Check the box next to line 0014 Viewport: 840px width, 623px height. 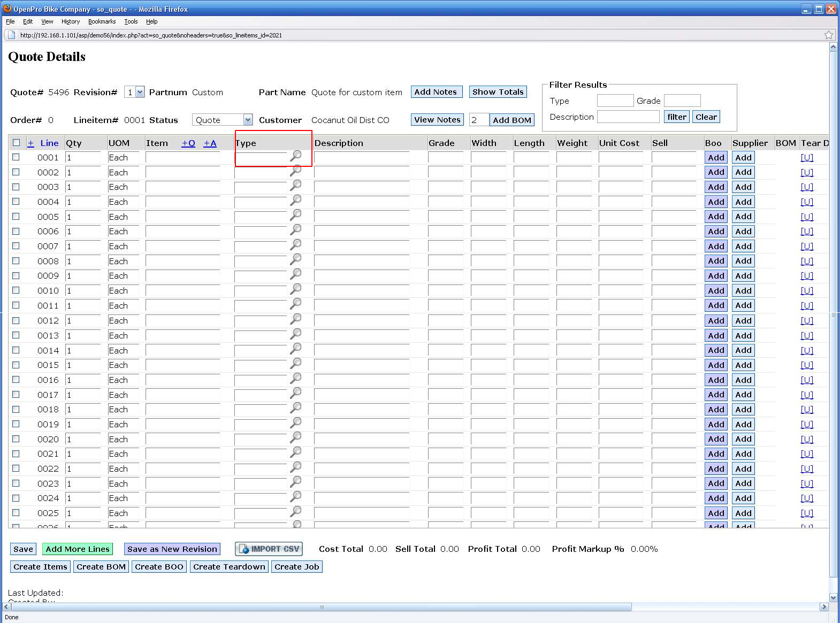(x=16, y=350)
